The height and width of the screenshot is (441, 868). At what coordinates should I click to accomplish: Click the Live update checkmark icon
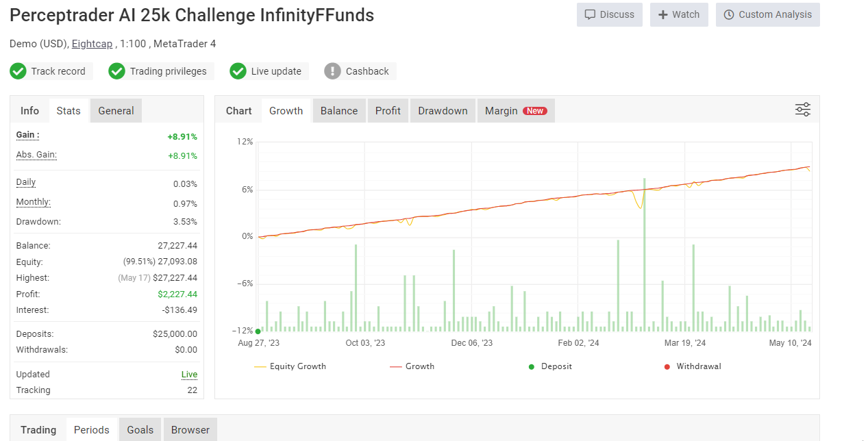click(x=238, y=71)
